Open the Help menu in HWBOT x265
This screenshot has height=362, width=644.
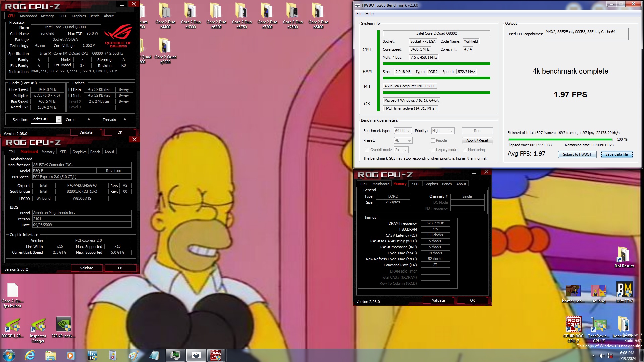pos(369,14)
